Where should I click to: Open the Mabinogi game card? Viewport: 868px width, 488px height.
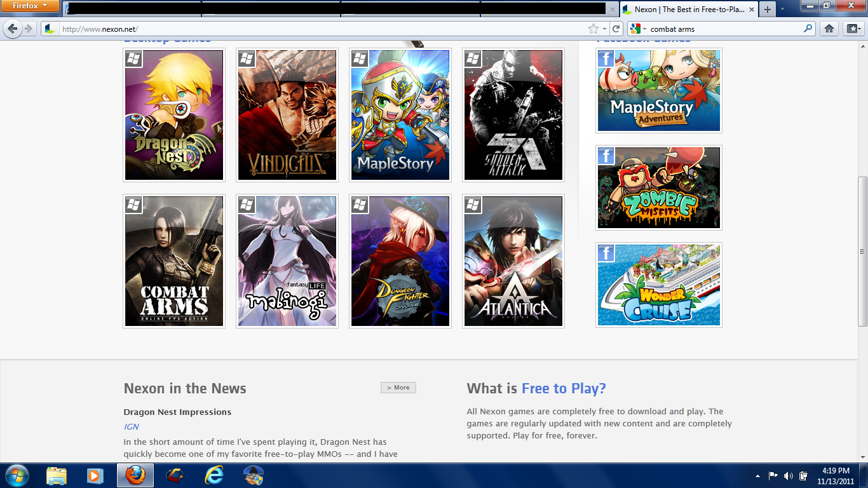(287, 261)
